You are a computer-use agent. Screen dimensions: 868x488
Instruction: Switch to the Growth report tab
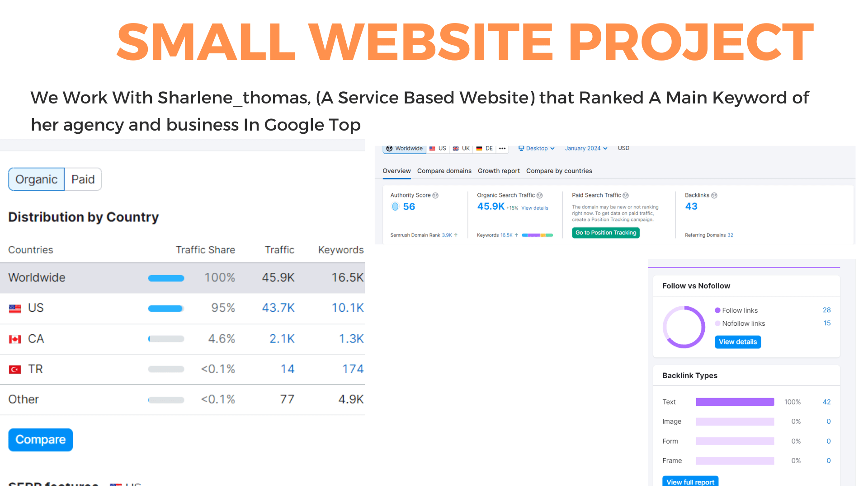click(497, 171)
